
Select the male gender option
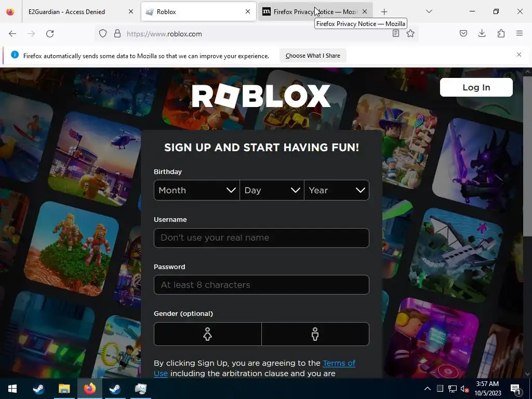click(x=315, y=334)
